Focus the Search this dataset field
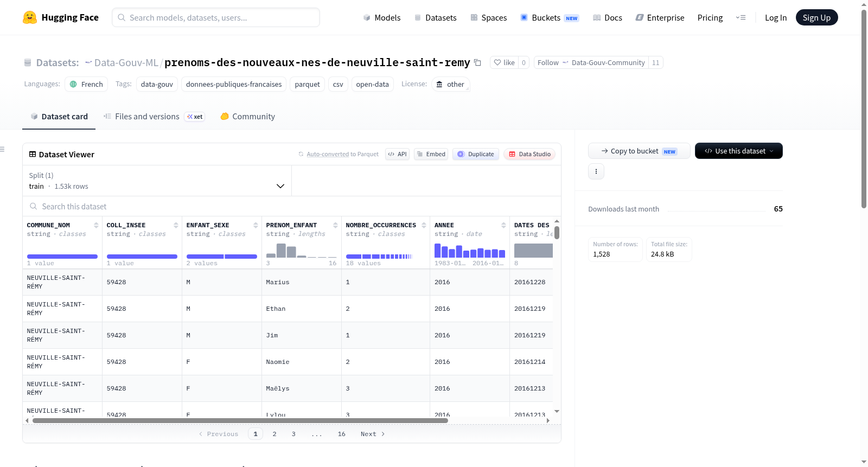The height and width of the screenshot is (467, 868). 292,207
